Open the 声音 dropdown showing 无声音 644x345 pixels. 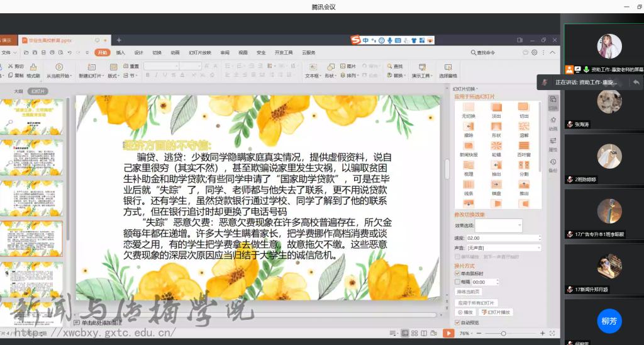504,248
